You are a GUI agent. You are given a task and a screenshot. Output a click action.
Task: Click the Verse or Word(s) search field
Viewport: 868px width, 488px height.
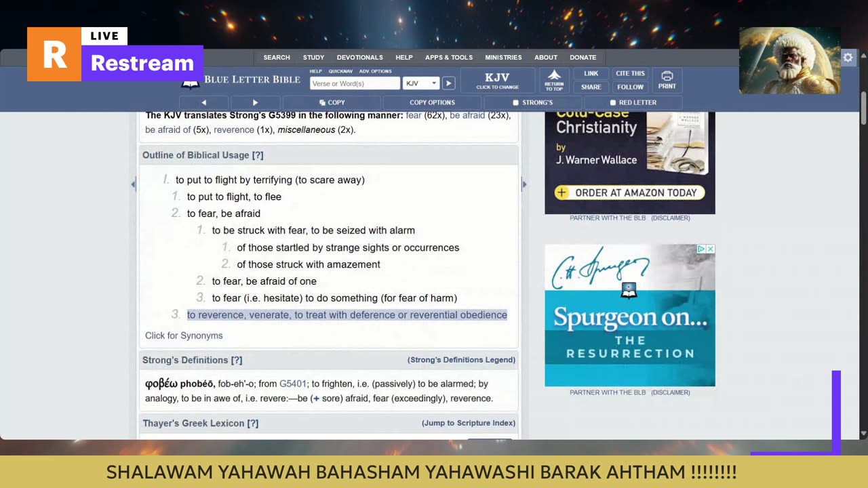(355, 83)
